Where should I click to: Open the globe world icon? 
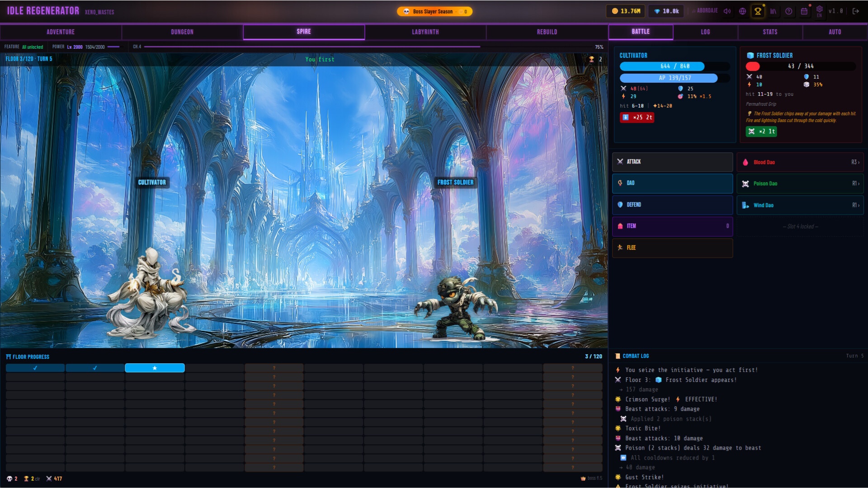742,11
